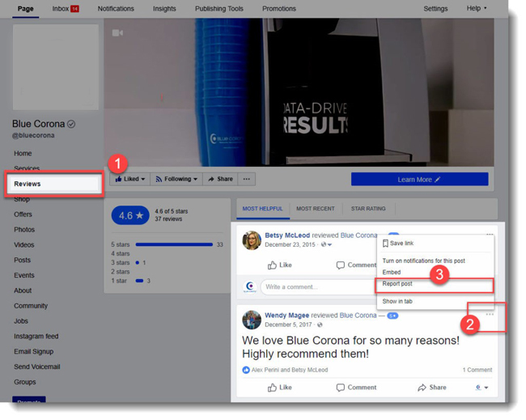Image resolution: width=526 pixels, height=420 pixels.
Task: Open Wendy Magee's name link
Action: (x=286, y=316)
